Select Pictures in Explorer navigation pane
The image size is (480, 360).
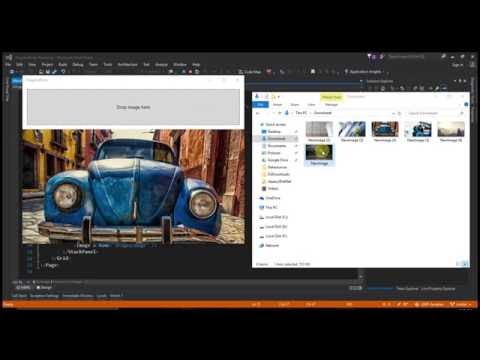(x=274, y=153)
